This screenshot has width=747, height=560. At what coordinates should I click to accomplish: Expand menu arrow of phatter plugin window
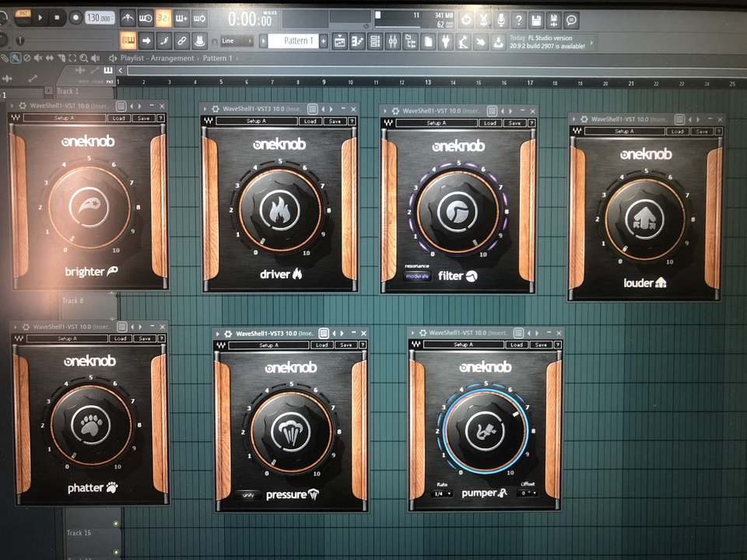pyautogui.click(x=16, y=327)
